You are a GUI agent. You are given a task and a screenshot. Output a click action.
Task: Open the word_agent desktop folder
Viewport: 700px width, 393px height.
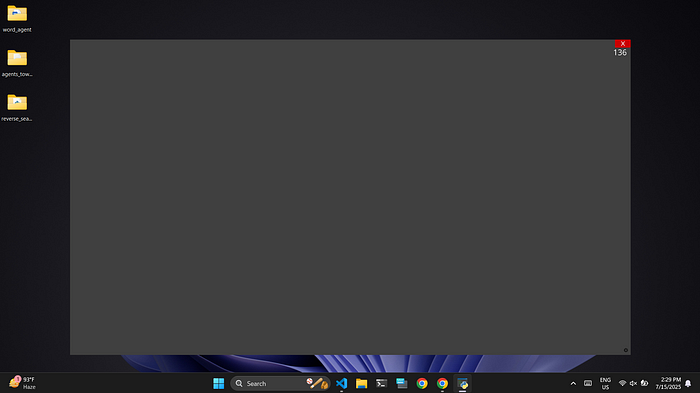(x=17, y=19)
